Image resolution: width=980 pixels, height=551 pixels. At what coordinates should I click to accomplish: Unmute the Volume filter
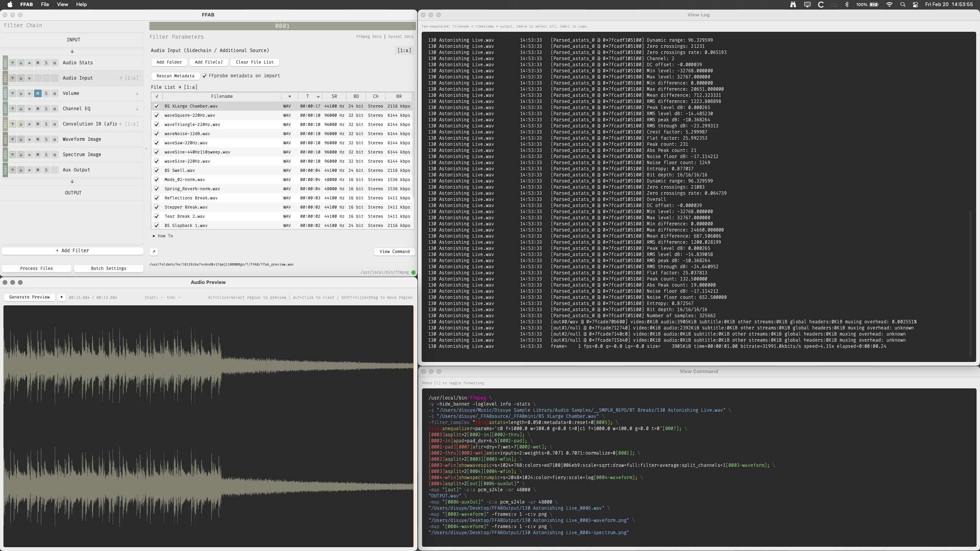38,93
